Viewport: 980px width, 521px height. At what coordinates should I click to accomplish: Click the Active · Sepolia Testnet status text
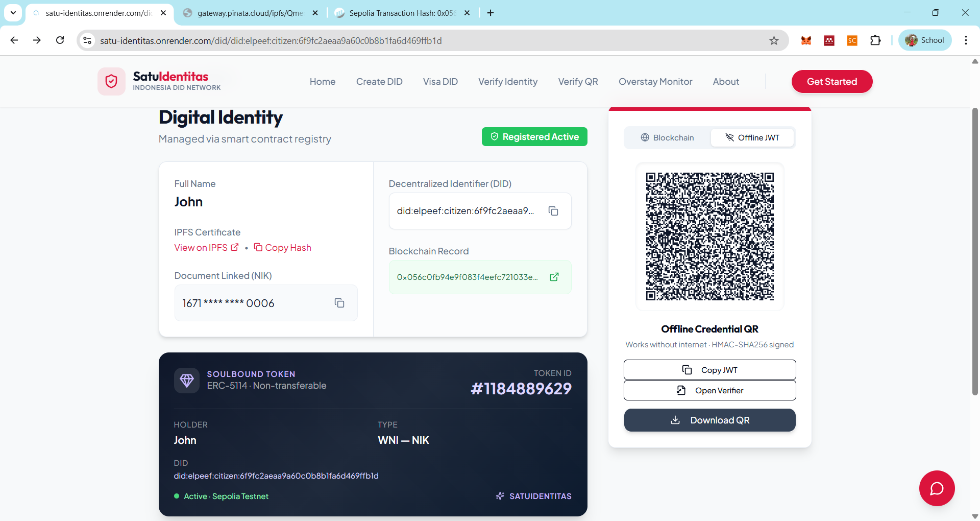point(226,496)
